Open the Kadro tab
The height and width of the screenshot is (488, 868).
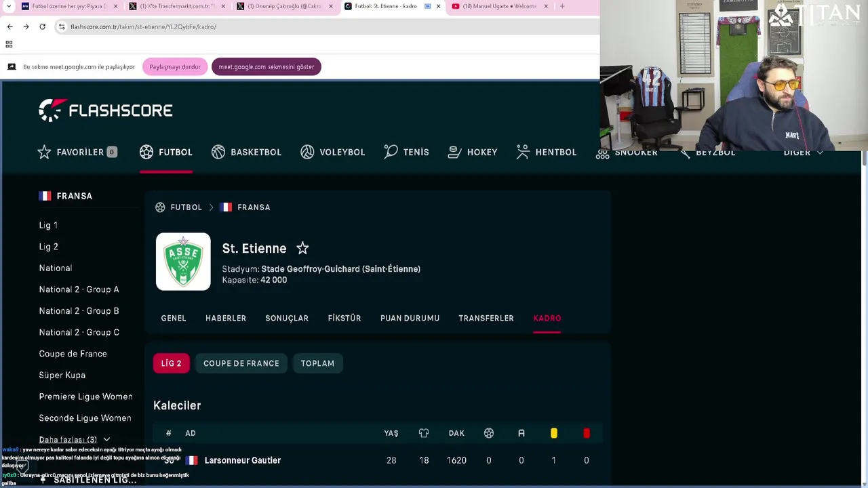[547, 318]
